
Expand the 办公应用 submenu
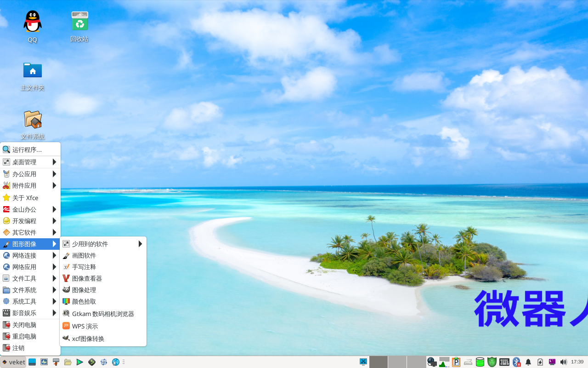click(x=30, y=174)
